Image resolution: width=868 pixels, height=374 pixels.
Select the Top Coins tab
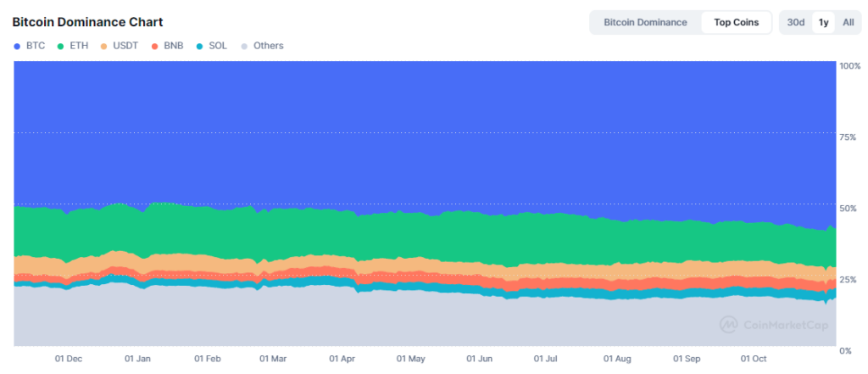click(x=737, y=23)
